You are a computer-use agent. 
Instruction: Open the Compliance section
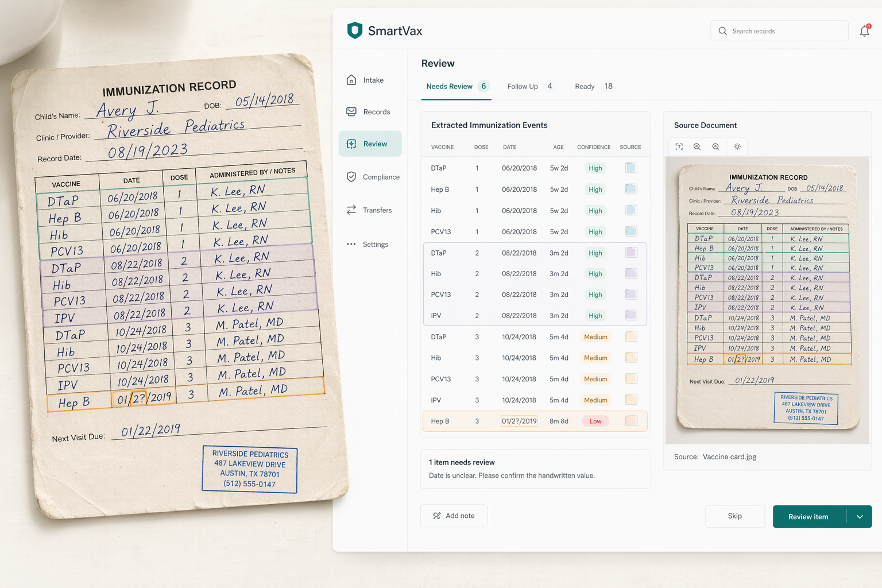(x=372, y=177)
